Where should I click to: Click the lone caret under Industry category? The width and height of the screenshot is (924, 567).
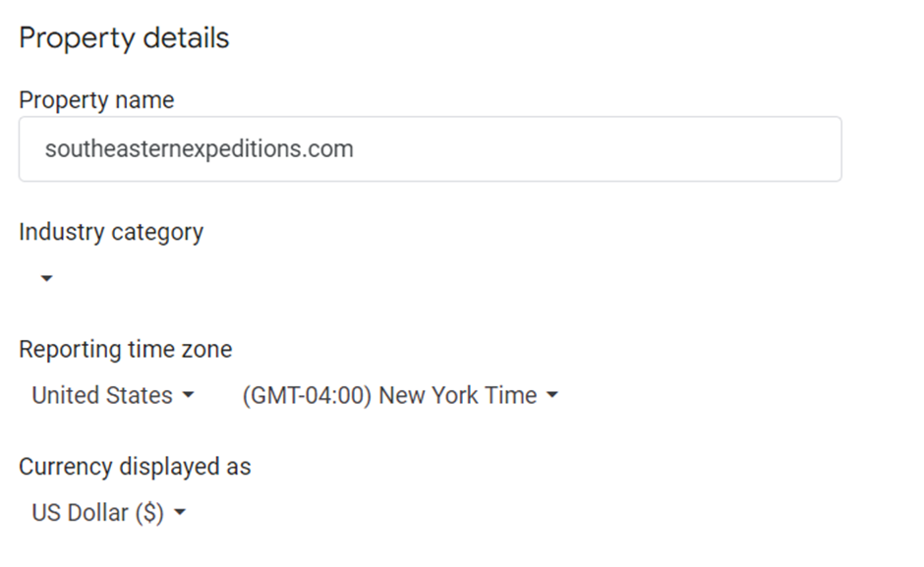click(x=46, y=279)
